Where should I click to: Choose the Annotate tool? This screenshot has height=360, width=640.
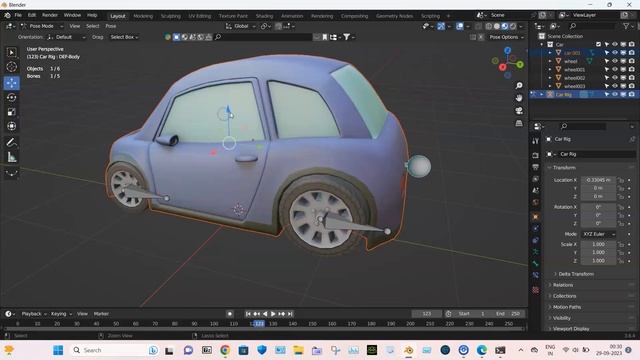11,142
